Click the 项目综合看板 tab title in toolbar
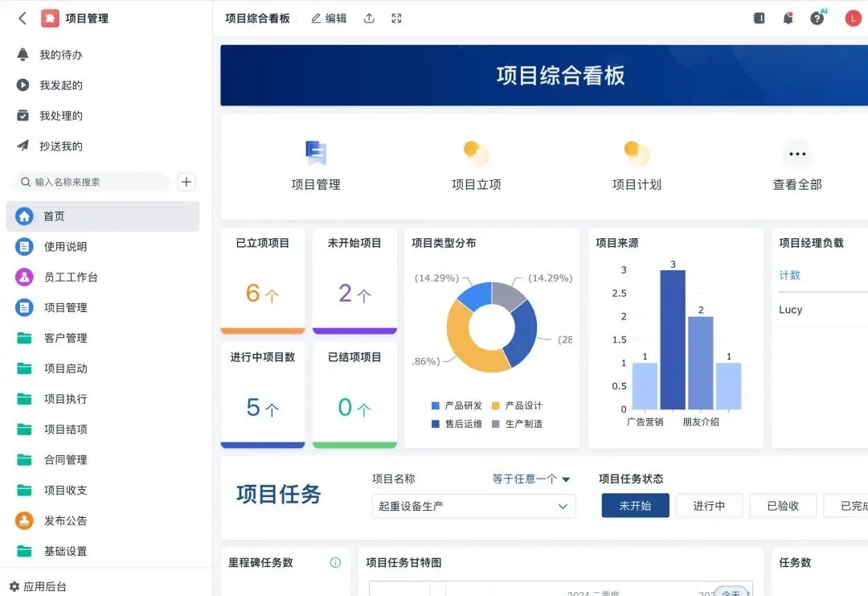The image size is (868, 596). 257,18
